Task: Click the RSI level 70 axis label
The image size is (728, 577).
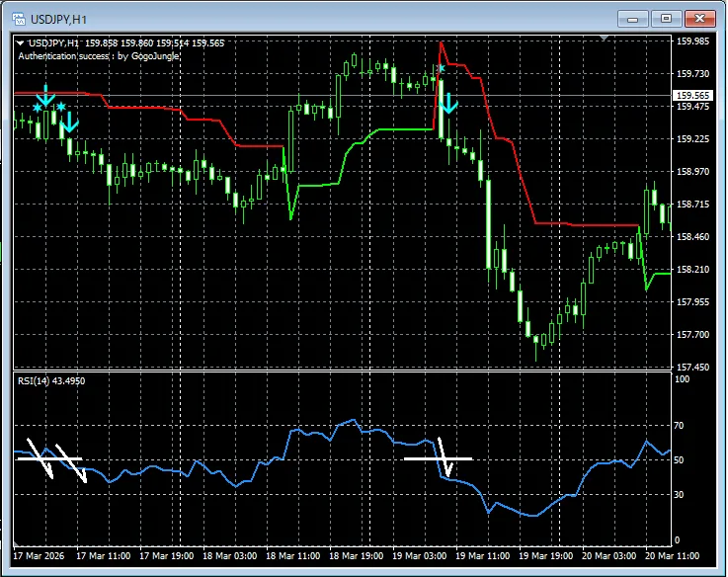Action: pyautogui.click(x=679, y=426)
